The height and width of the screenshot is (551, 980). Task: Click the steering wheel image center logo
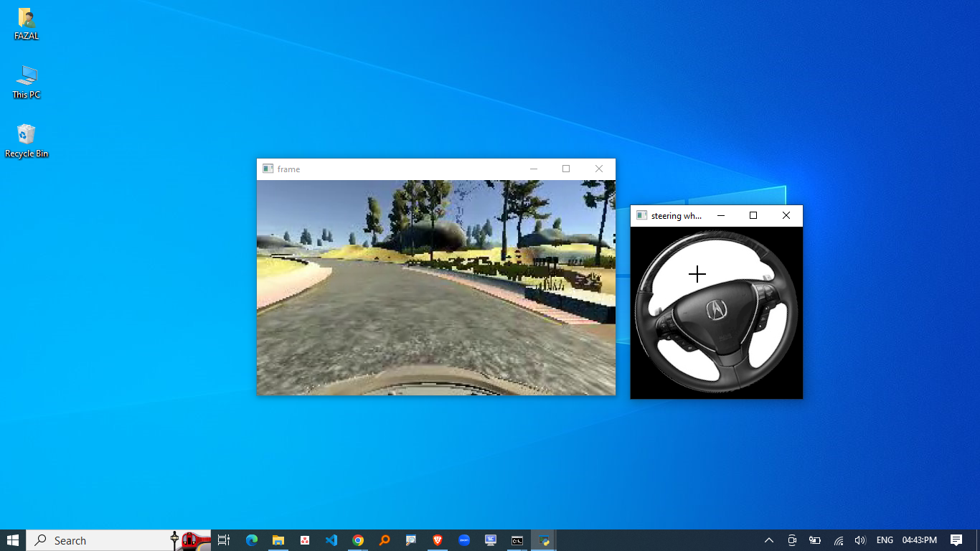point(716,310)
